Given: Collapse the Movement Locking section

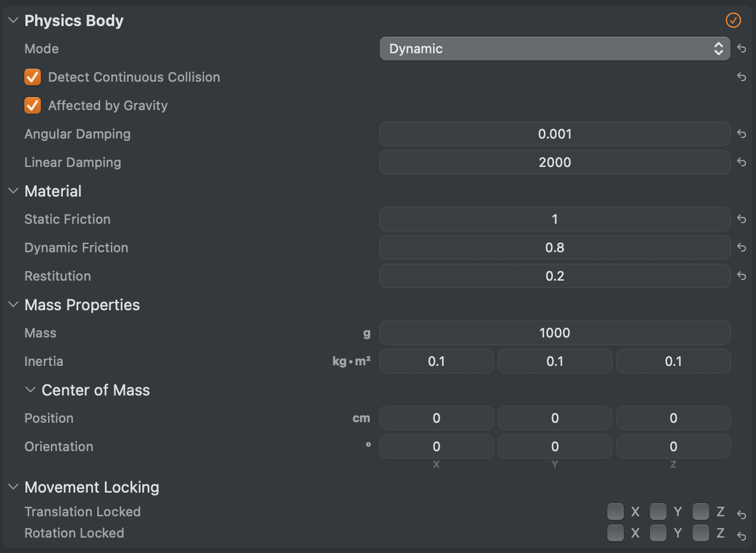Looking at the screenshot, I should pyautogui.click(x=14, y=487).
